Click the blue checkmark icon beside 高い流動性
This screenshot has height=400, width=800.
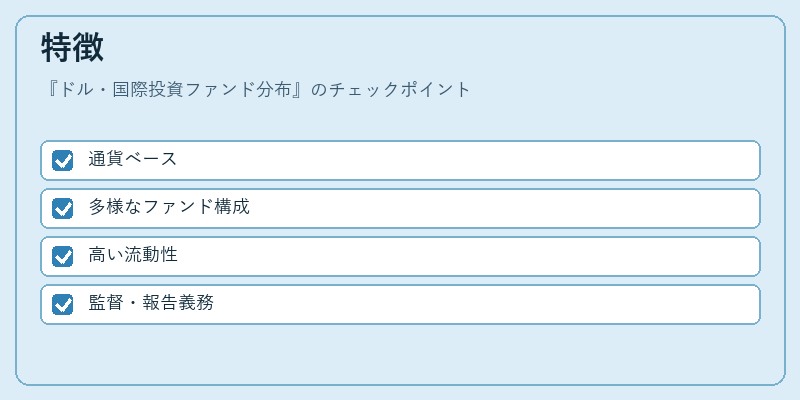[63, 256]
